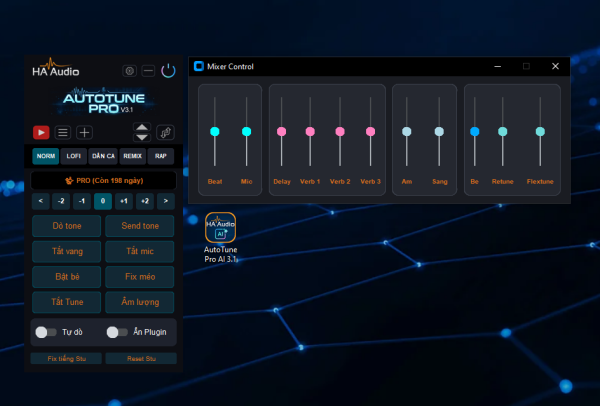Click the Beat slider handle

(x=215, y=132)
